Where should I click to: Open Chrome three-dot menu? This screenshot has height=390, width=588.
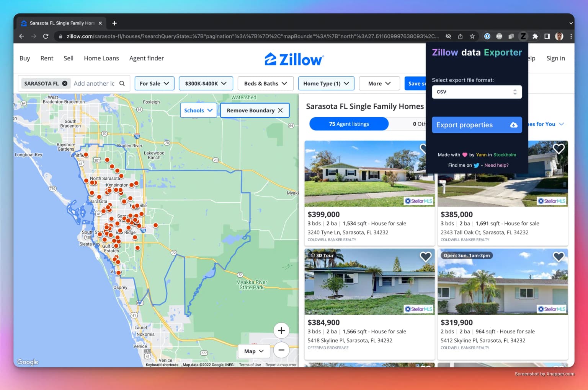coord(571,36)
